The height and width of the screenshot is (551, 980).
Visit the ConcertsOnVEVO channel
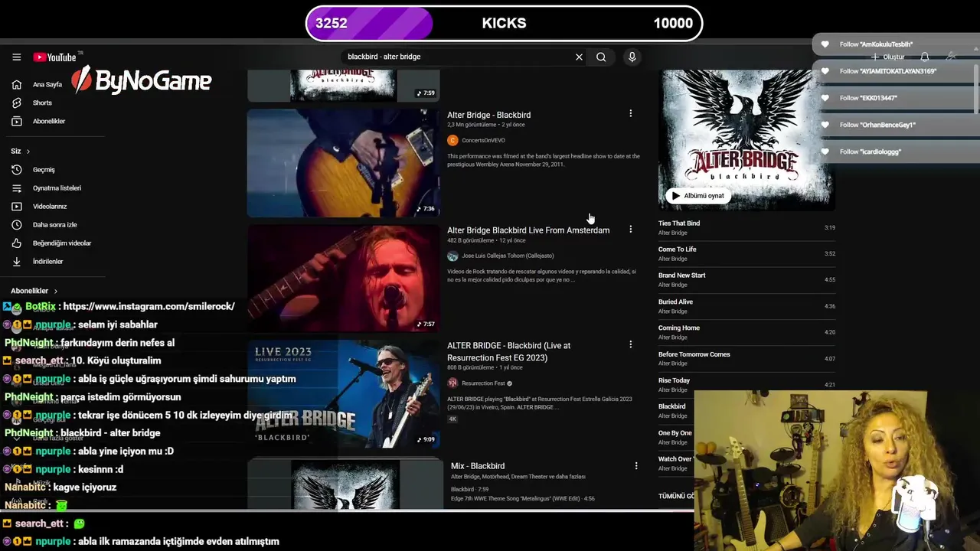tap(483, 141)
